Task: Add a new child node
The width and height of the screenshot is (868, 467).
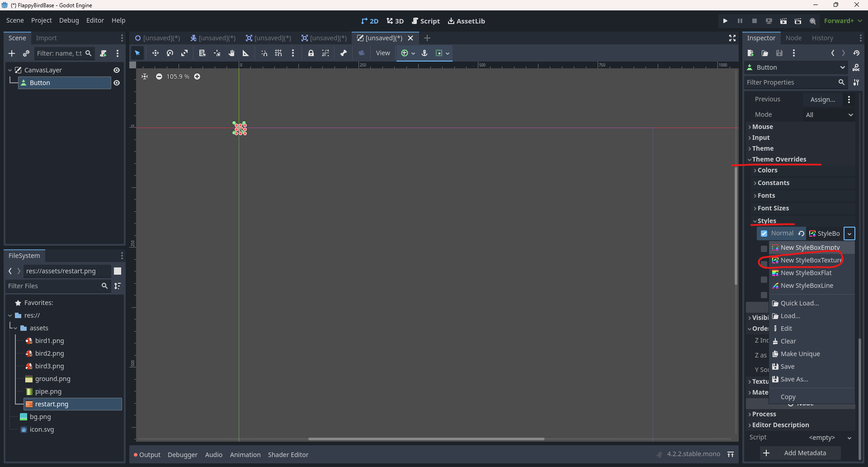Action: click(x=12, y=53)
